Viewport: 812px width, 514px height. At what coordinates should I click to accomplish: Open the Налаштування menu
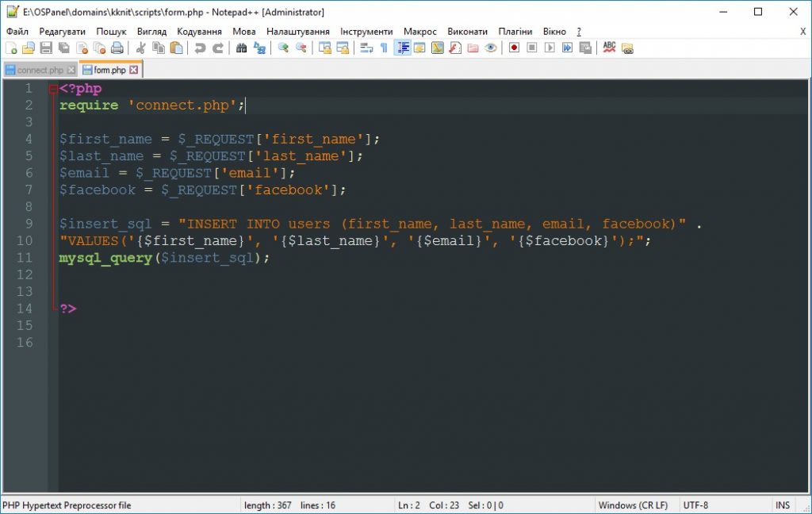pos(298,32)
